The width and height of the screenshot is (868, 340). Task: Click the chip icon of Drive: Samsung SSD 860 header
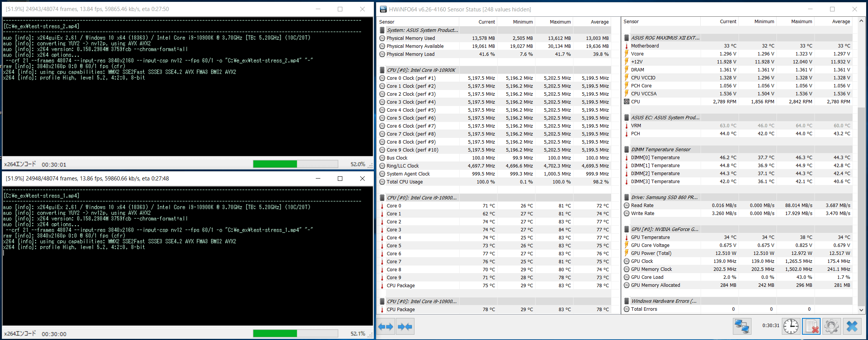pos(627,198)
